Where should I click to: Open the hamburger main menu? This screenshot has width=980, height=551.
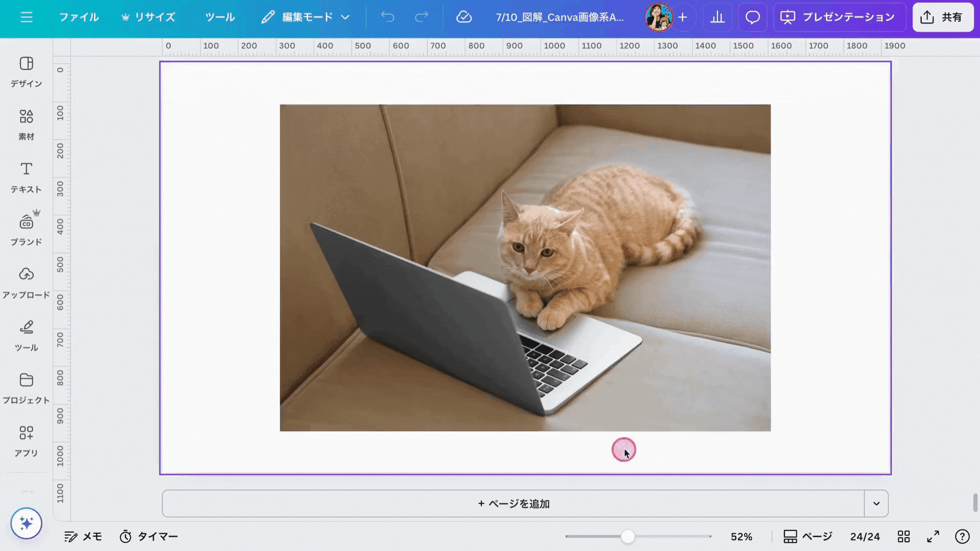tap(27, 17)
